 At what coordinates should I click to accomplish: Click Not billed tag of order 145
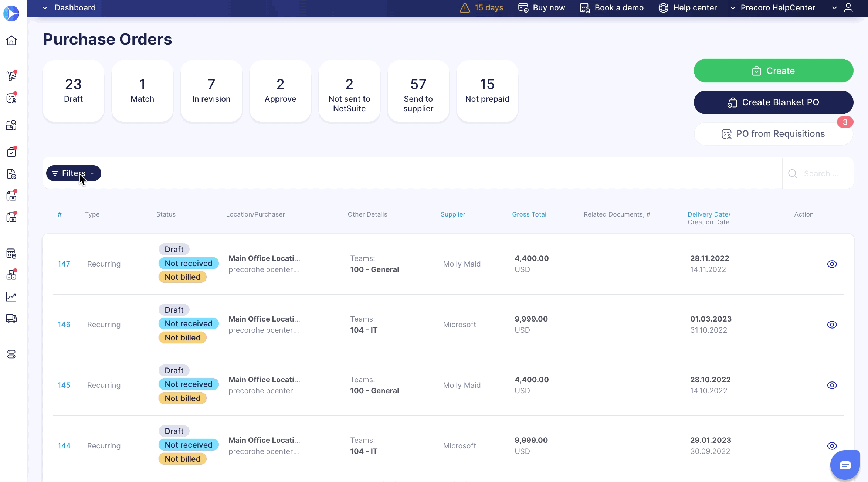[183, 398]
